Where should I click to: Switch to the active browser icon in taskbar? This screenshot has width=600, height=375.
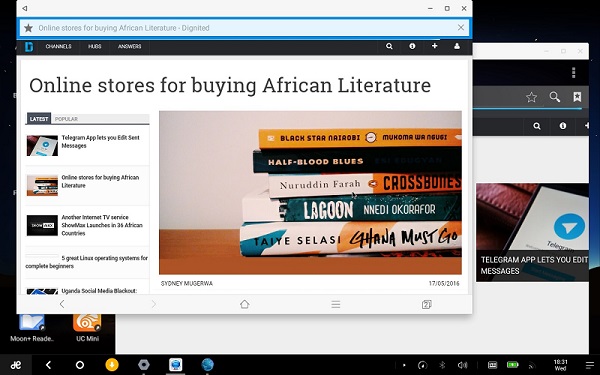tap(176, 365)
